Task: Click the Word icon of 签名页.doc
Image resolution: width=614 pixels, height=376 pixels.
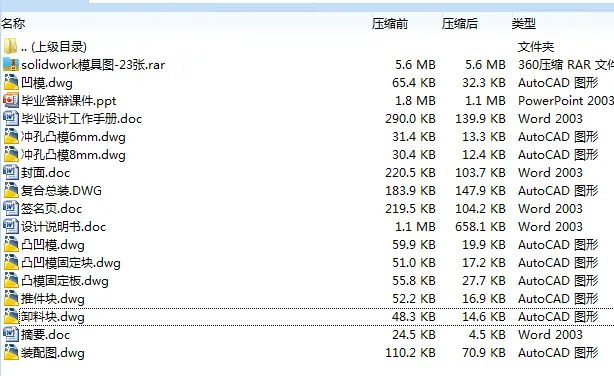Action: [x=11, y=208]
